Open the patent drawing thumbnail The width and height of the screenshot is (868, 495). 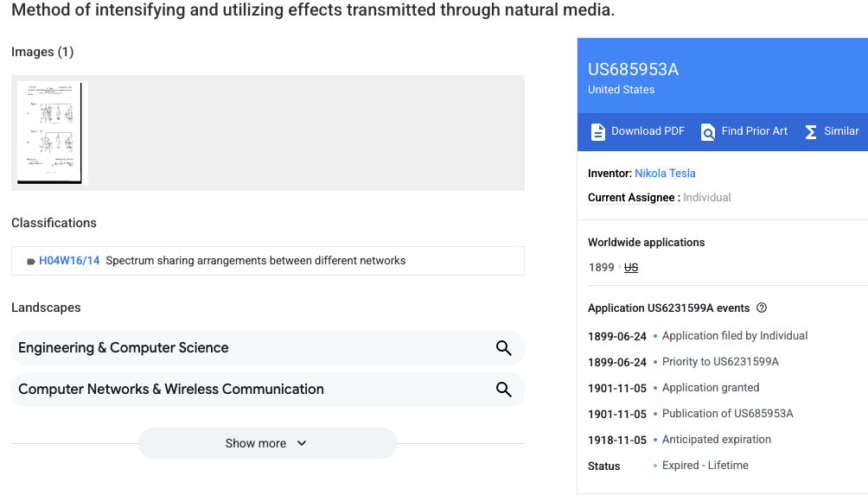pos(52,132)
